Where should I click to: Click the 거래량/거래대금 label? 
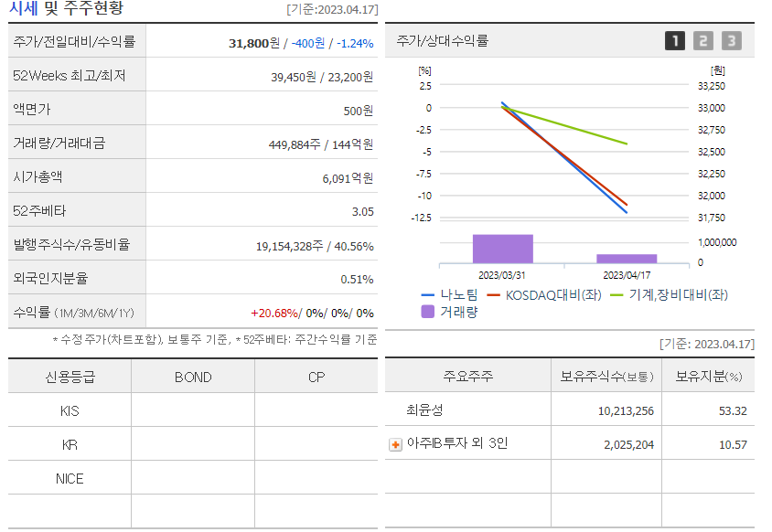[59, 144]
